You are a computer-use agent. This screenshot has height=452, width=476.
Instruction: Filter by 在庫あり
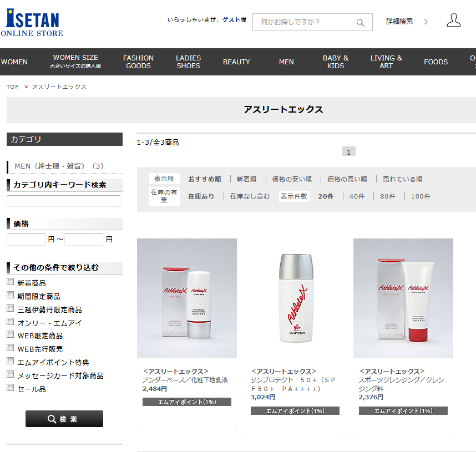(x=201, y=196)
